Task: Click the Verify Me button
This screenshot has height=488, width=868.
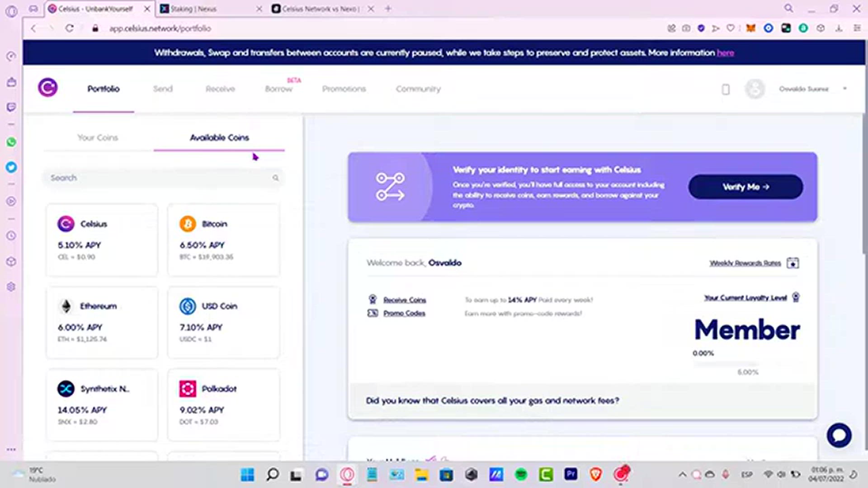Action: [745, 187]
